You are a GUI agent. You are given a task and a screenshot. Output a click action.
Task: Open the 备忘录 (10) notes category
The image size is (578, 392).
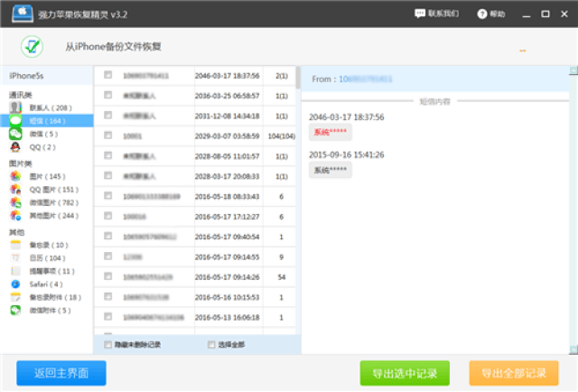click(x=47, y=245)
